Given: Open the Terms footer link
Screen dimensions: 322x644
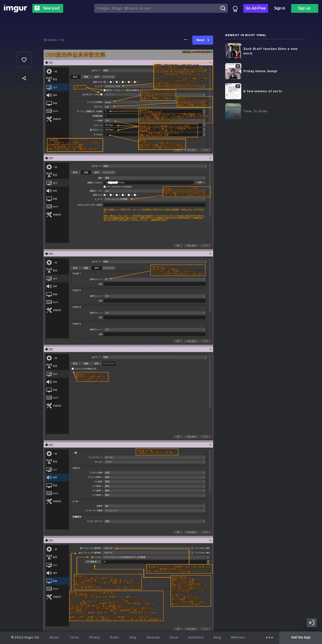Looking at the screenshot, I should [74, 637].
